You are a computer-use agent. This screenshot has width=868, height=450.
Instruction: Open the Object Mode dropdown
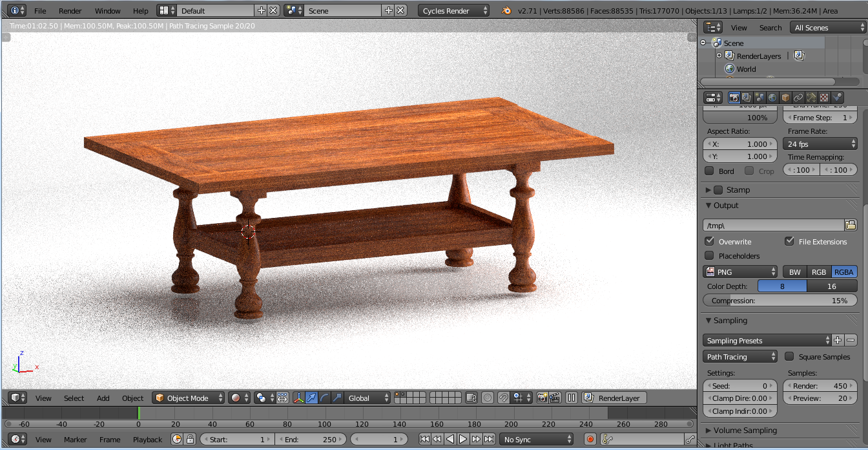point(188,398)
